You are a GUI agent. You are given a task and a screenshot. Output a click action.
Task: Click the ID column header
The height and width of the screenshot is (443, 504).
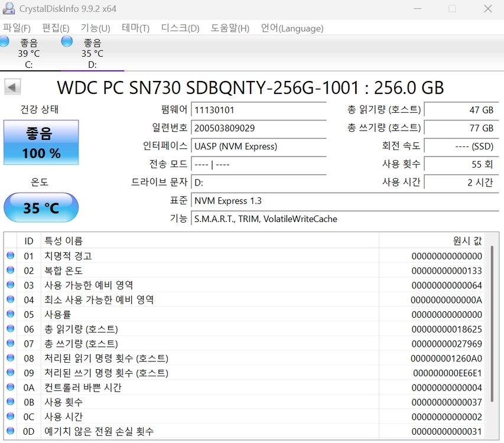pyautogui.click(x=28, y=240)
